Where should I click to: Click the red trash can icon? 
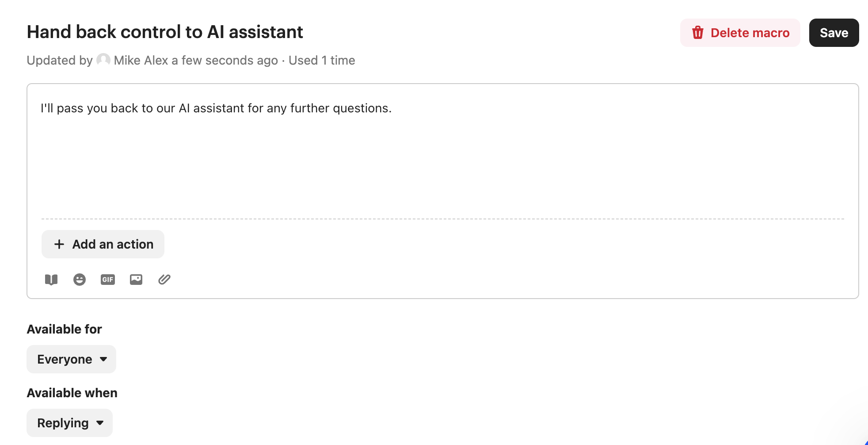pos(698,33)
